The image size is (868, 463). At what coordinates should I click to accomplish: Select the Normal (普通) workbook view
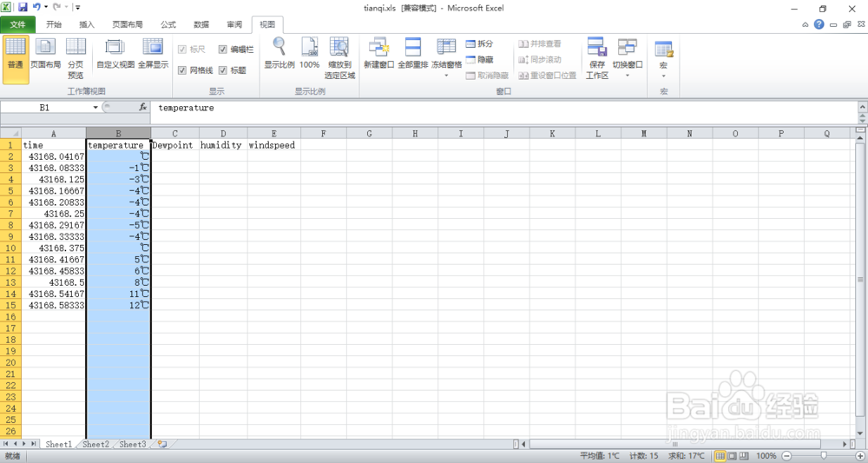tap(16, 59)
